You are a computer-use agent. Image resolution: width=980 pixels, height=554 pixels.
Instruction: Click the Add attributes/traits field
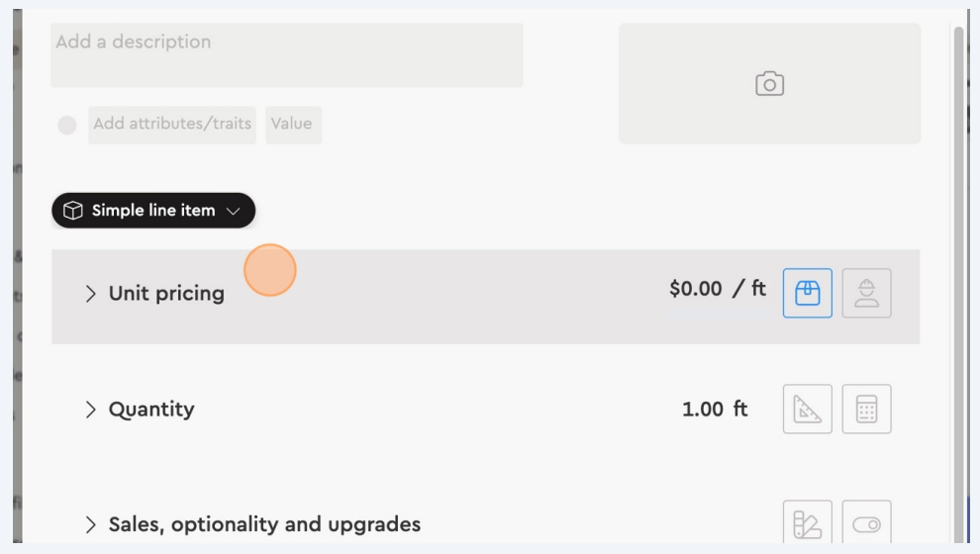tap(172, 125)
